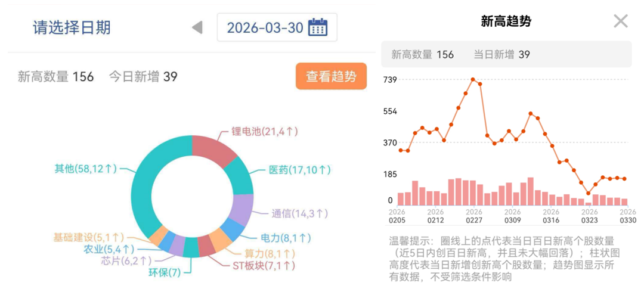Click the last bar at 0330
Image resolution: width=644 pixels, height=292 pixels.
click(624, 201)
